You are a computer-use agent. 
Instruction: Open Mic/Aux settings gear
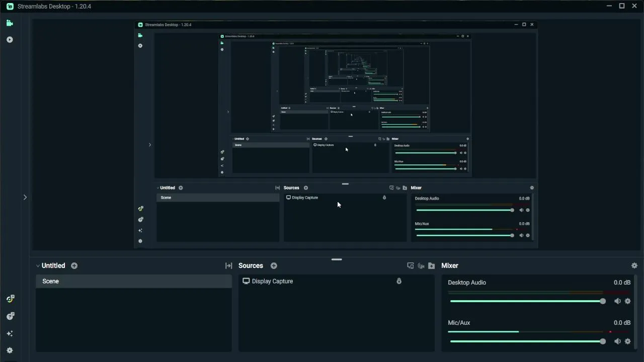627,341
